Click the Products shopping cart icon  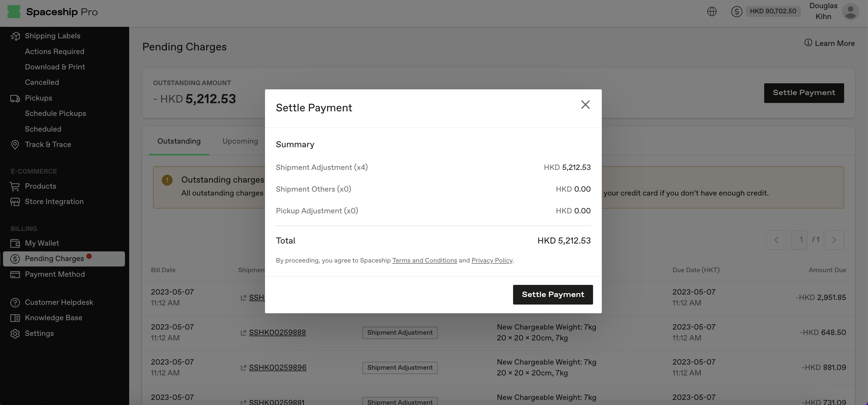[x=15, y=186]
